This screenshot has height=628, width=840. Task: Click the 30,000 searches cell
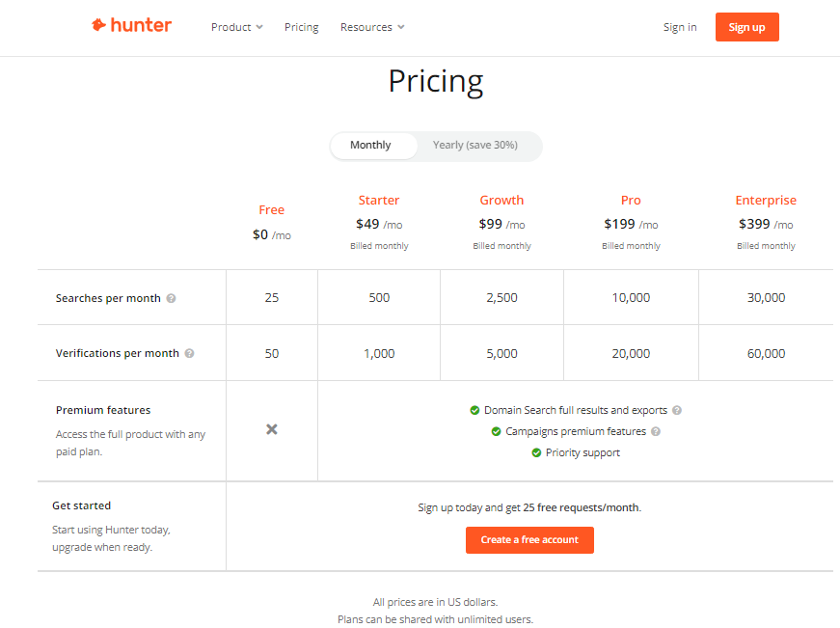click(766, 298)
